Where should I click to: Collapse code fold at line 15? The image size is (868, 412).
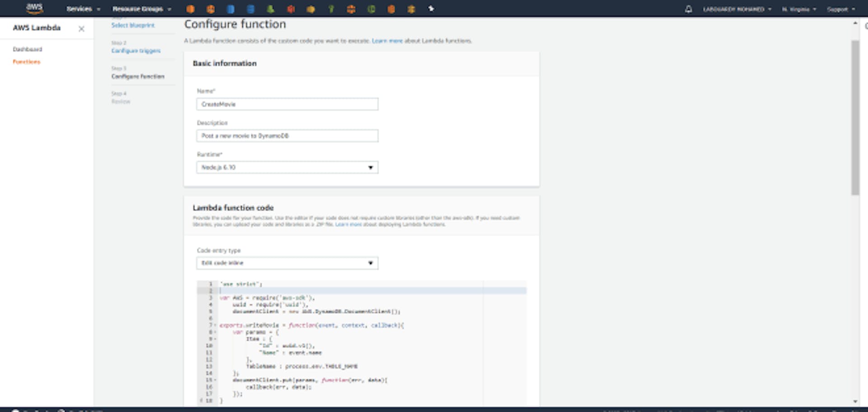pos(215,380)
